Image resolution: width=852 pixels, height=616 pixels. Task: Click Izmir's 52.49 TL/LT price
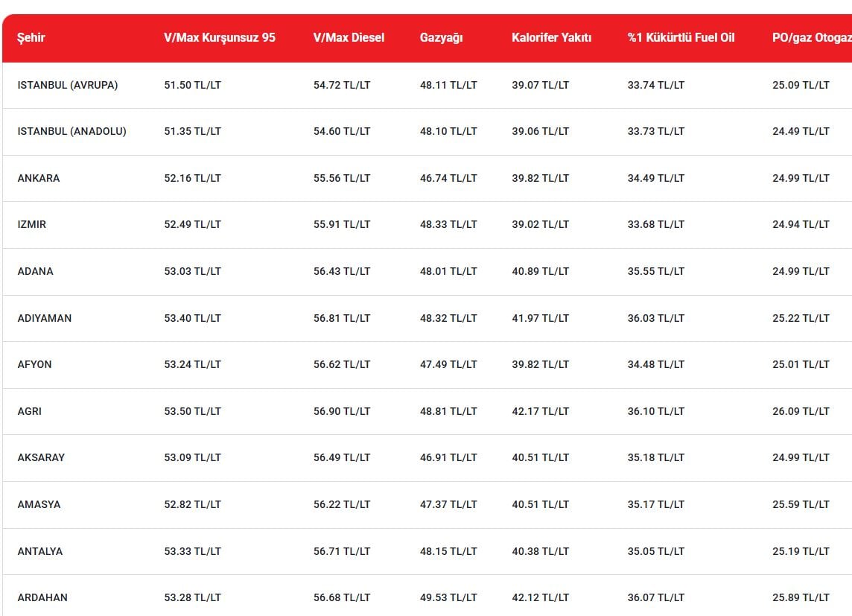point(192,224)
